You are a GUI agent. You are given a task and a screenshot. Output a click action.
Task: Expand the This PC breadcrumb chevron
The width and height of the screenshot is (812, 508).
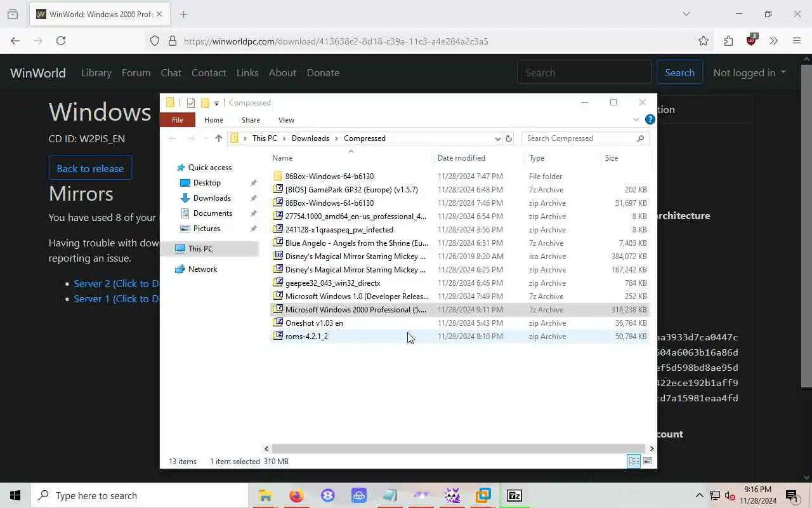(284, 138)
